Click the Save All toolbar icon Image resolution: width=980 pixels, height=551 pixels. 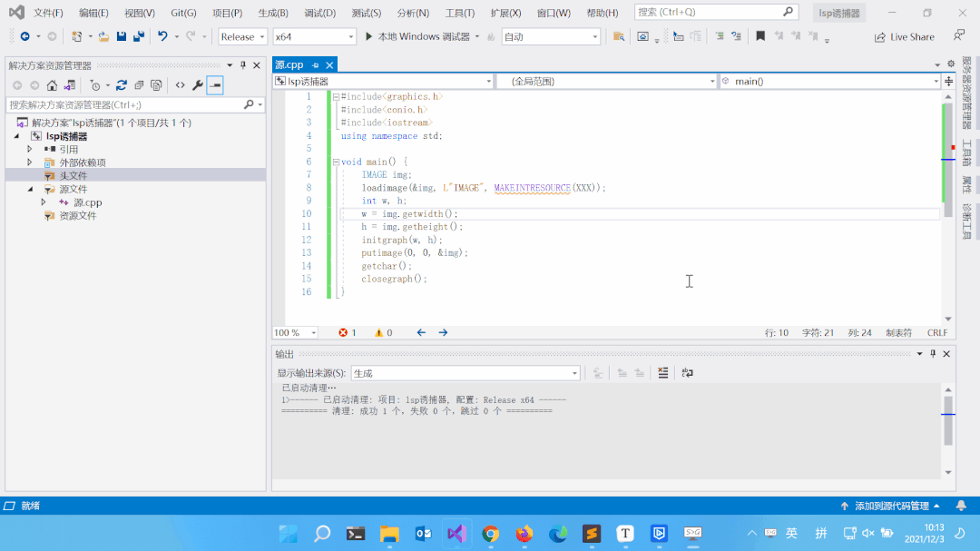coord(139,36)
